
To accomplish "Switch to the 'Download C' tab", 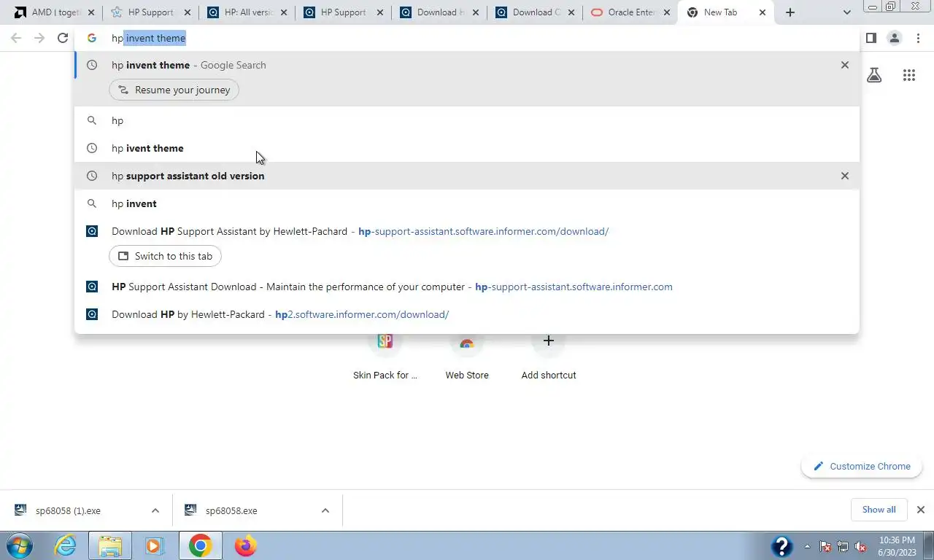I will pyautogui.click(x=534, y=12).
